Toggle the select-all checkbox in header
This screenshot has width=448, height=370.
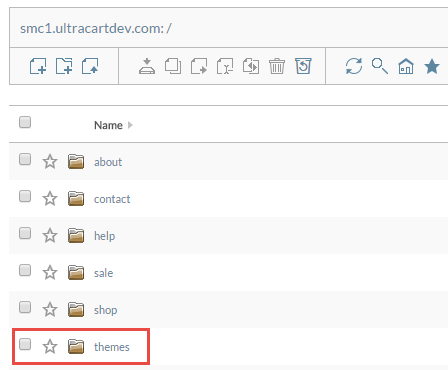click(x=25, y=122)
